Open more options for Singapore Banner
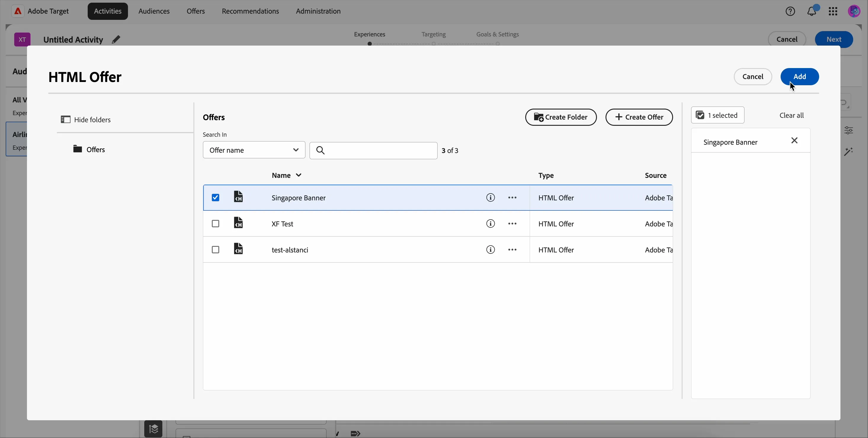Image resolution: width=868 pixels, height=438 pixels. click(x=512, y=198)
